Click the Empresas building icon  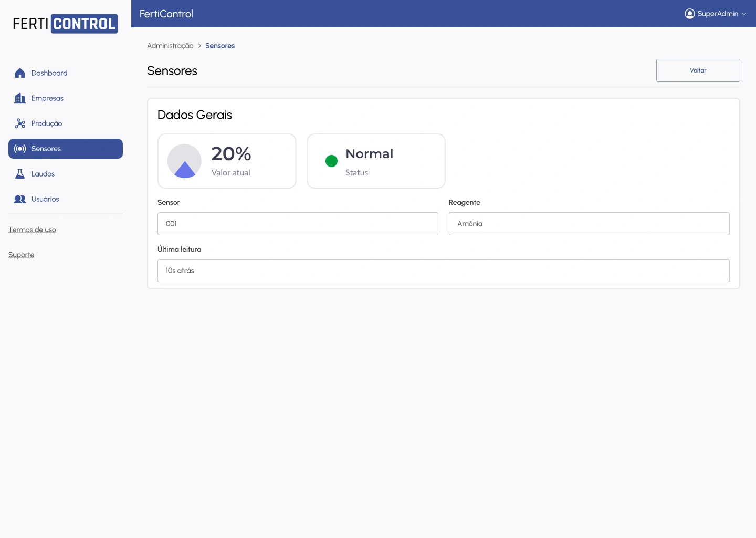[20, 98]
